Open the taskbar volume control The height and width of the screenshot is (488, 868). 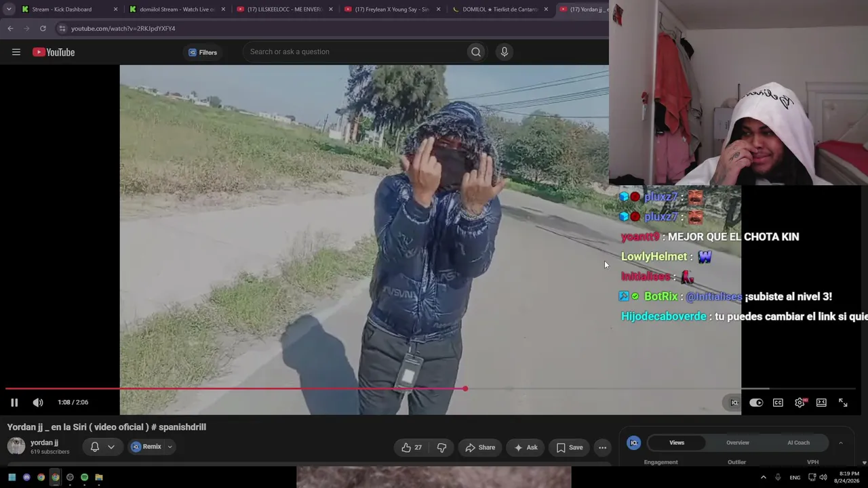pyautogui.click(x=823, y=477)
